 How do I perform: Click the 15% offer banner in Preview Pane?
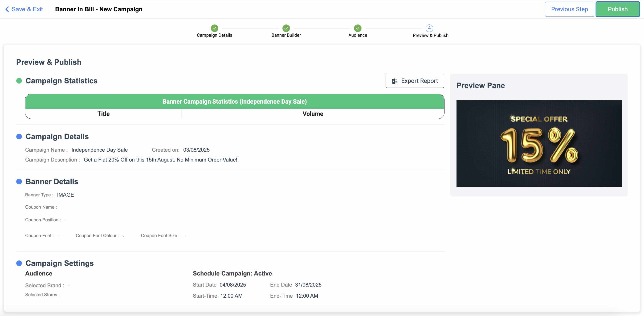(x=539, y=144)
